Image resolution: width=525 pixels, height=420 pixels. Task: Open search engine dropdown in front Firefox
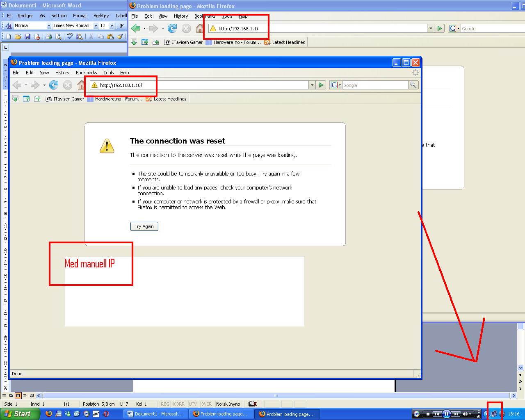click(336, 85)
